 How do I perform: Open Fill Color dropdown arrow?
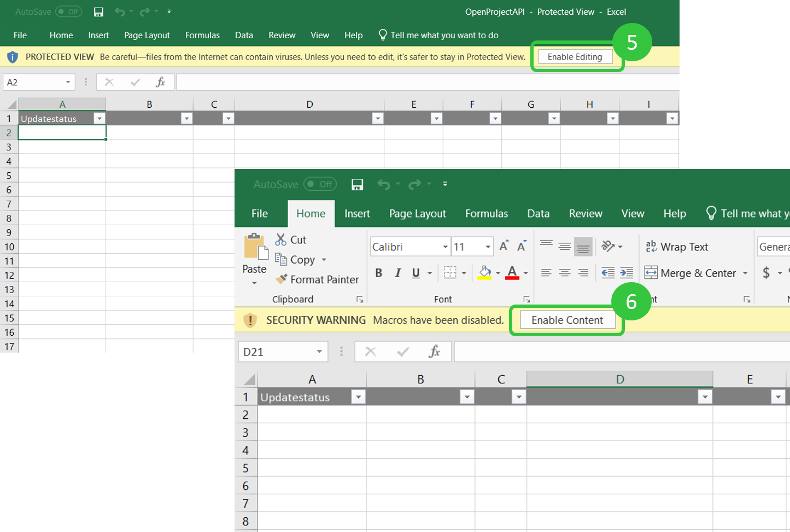pyautogui.click(x=498, y=273)
